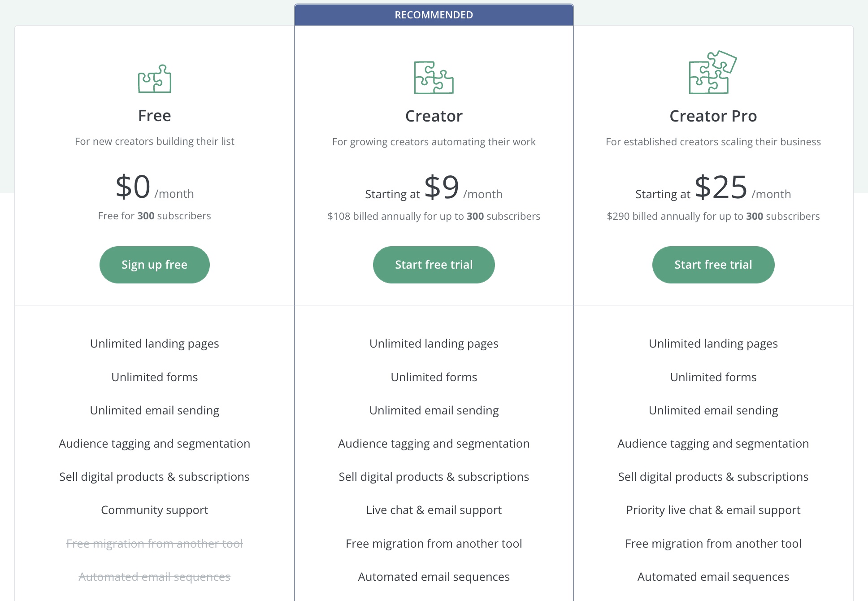Click the Creator plan heading
Screen dimensions: 868x601
pyautogui.click(x=434, y=116)
